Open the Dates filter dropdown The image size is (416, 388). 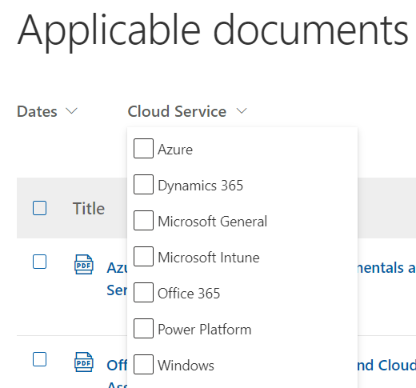click(47, 111)
